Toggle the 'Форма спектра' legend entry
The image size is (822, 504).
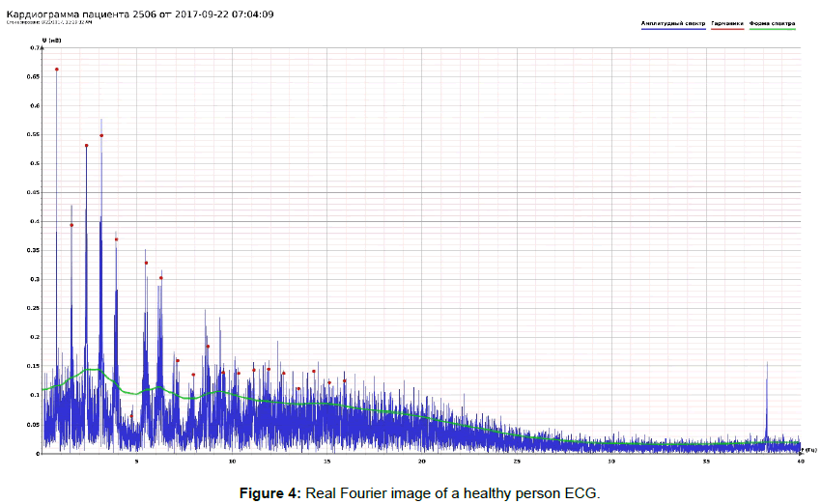click(772, 22)
